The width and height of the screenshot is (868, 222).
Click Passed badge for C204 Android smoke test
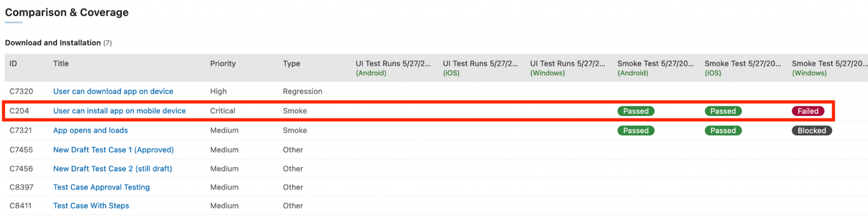[x=636, y=111]
